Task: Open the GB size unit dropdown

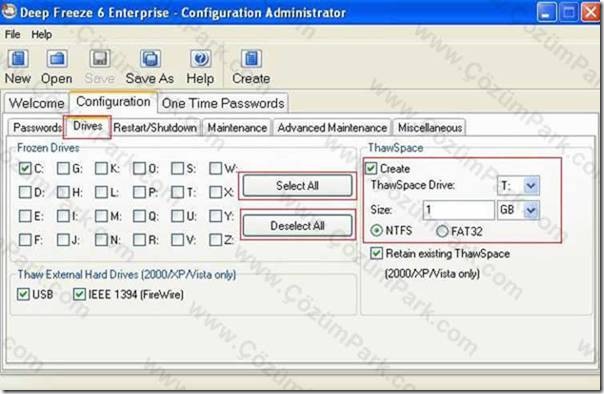Action: pyautogui.click(x=531, y=210)
